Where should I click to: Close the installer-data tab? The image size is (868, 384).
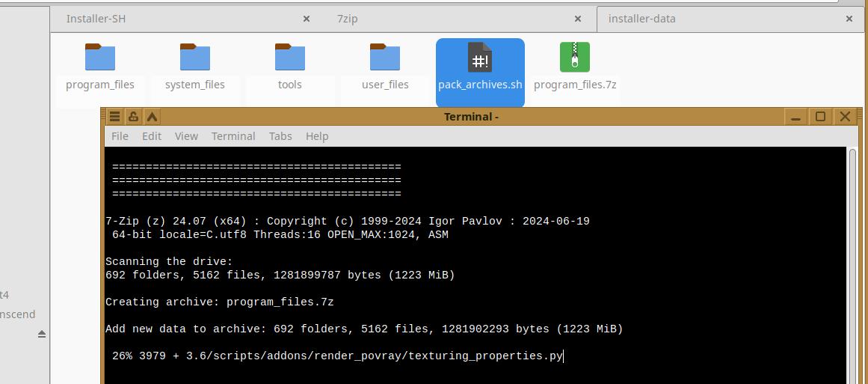(x=849, y=19)
